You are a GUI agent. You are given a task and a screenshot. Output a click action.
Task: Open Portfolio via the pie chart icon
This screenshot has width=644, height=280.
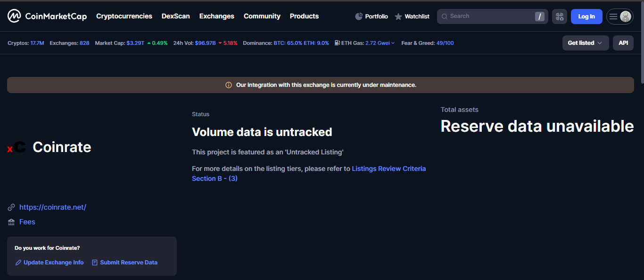(x=358, y=16)
